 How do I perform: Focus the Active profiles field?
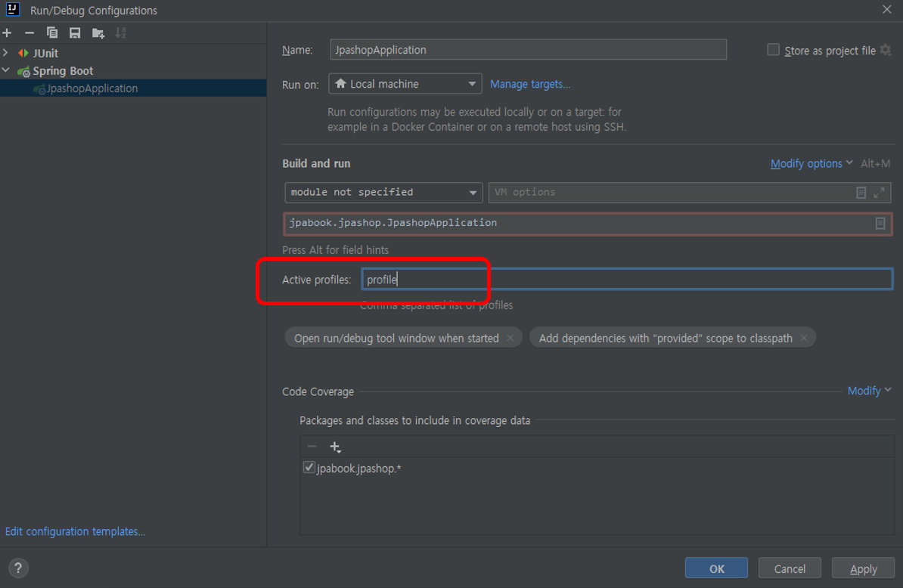626,279
